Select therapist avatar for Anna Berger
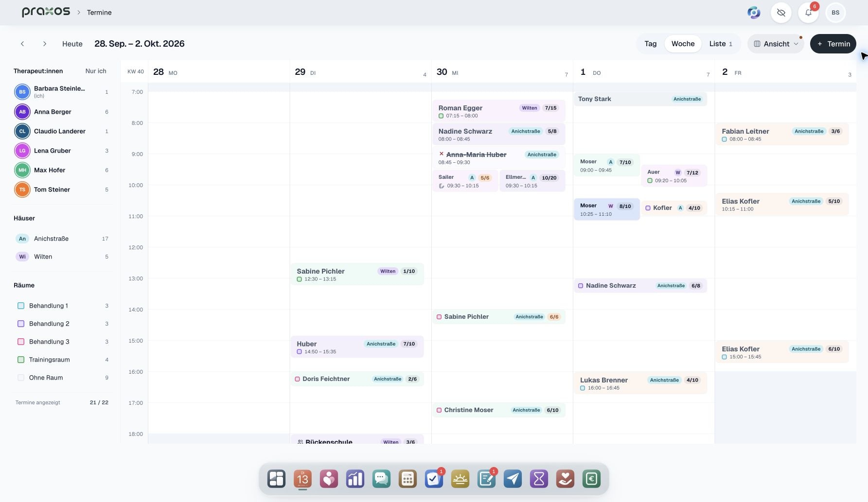This screenshot has height=502, width=868. pos(22,112)
